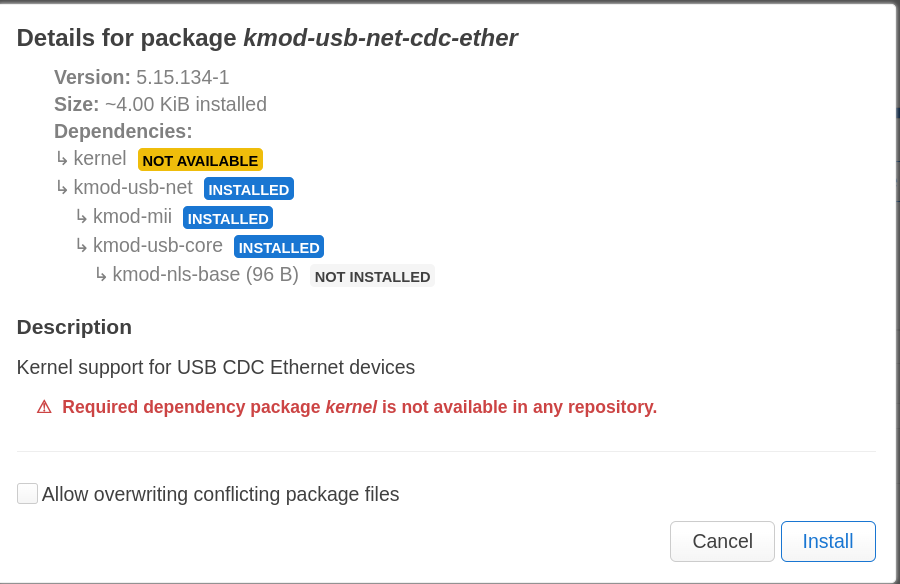The height and width of the screenshot is (584, 900).
Task: Enable Allow overwriting conflicting package files checkbox
Action: 28,493
